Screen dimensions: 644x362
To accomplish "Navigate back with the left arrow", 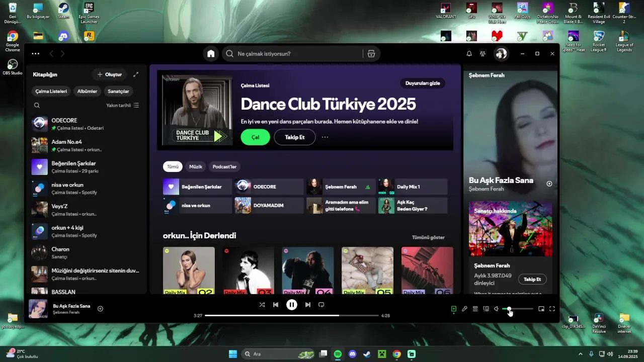I will pos(51,54).
